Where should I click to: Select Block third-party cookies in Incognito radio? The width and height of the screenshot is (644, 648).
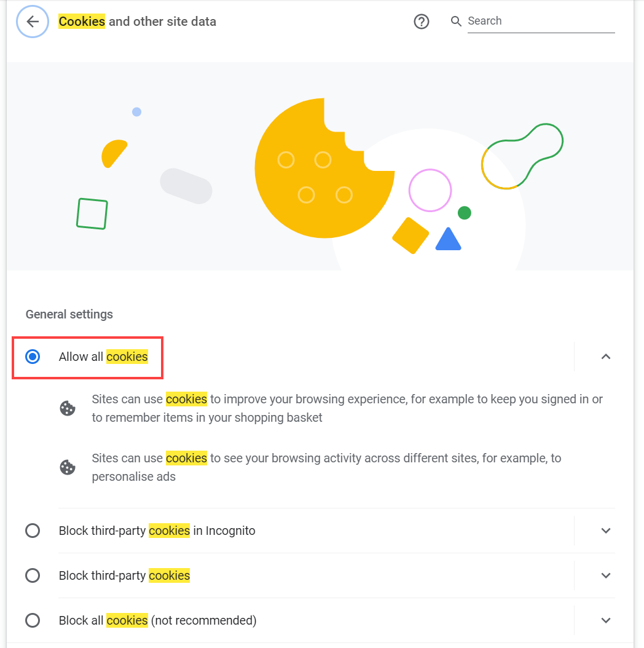33,531
